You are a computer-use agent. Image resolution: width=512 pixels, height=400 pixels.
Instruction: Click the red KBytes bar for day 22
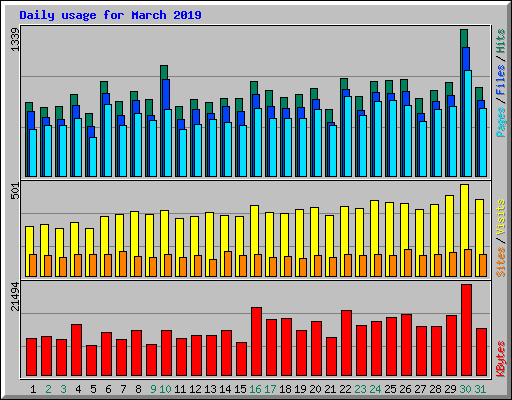pos(346,343)
